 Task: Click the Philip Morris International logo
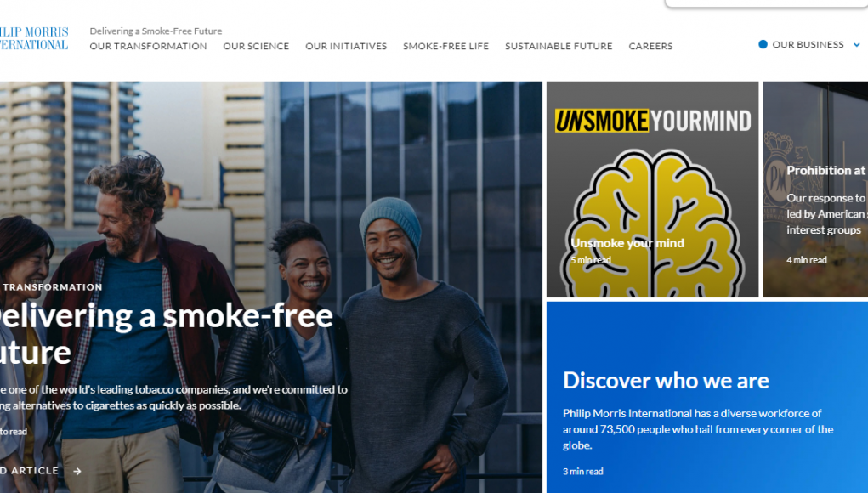click(34, 38)
